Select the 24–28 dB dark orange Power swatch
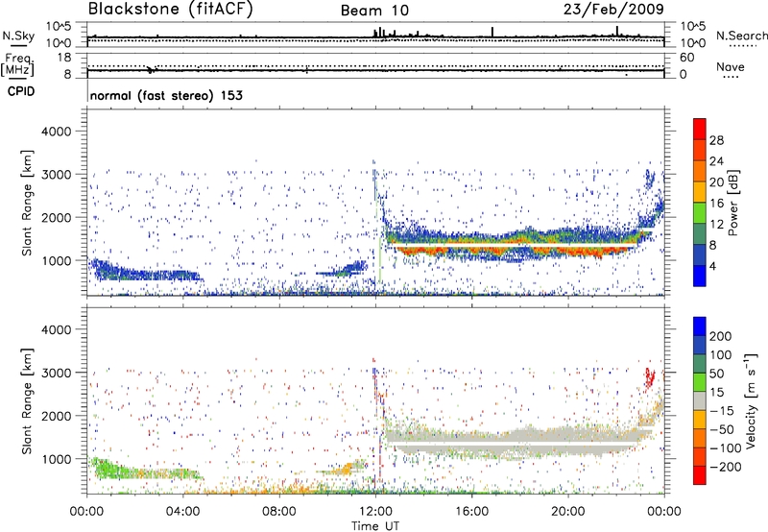768x532 pixels. pyautogui.click(x=700, y=150)
